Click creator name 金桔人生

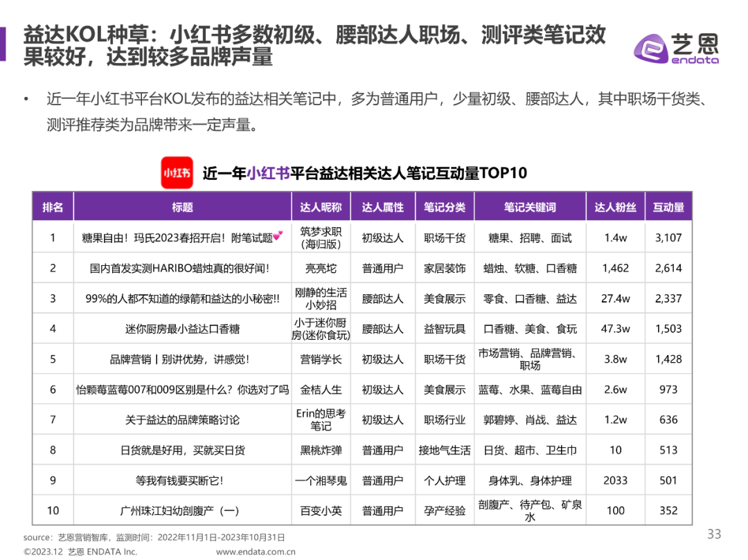321,390
